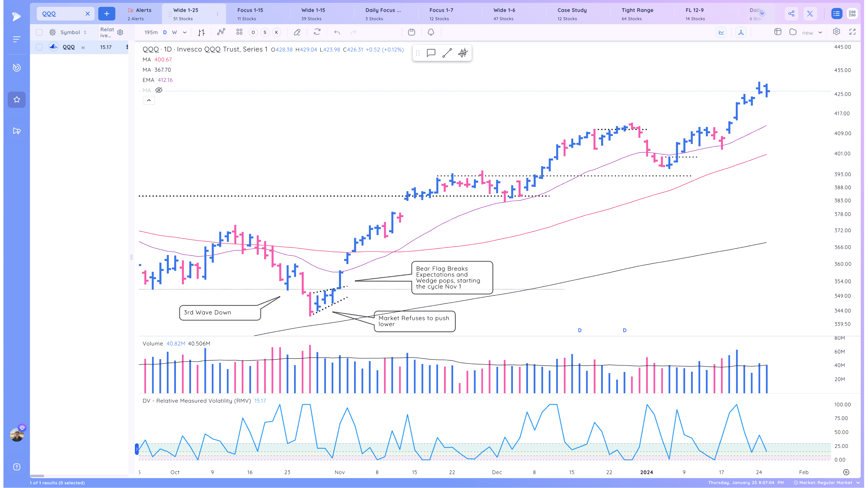Open the folder icon next to new
Viewport: 868px width, 488px height.
pos(793,32)
